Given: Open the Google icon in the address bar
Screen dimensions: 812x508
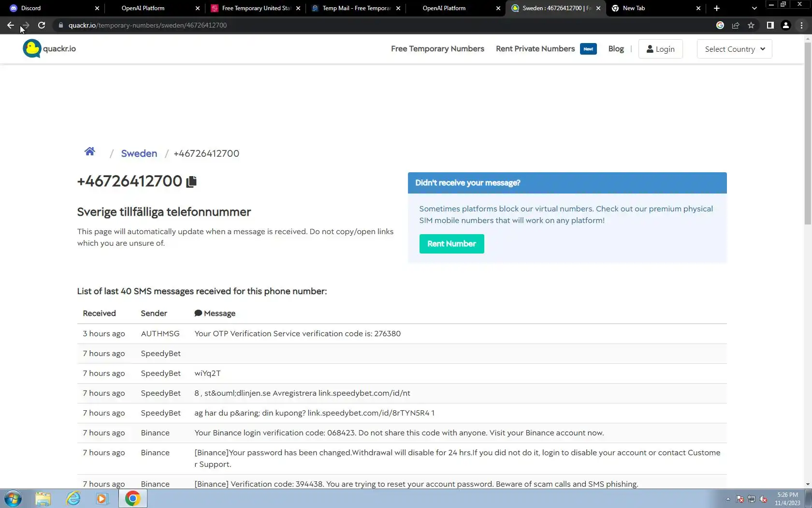Looking at the screenshot, I should pos(720,25).
